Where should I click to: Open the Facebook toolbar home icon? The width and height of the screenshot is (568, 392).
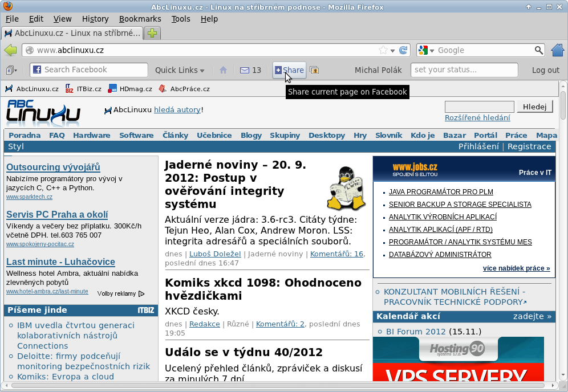(x=223, y=70)
